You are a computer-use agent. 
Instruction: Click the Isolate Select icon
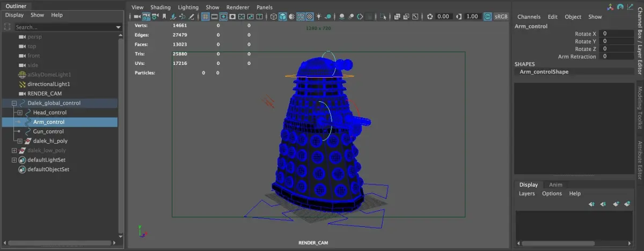tap(383, 17)
